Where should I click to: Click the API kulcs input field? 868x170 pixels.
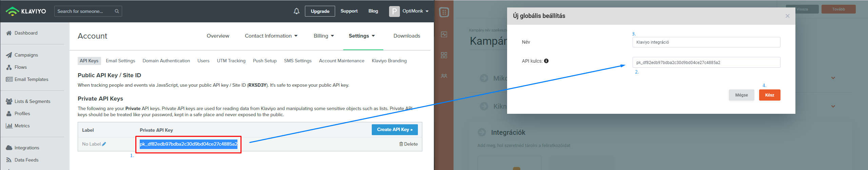(x=706, y=62)
